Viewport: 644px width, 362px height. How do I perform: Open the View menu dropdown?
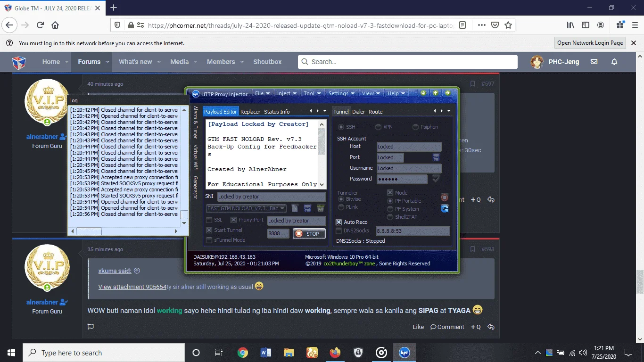pos(371,93)
